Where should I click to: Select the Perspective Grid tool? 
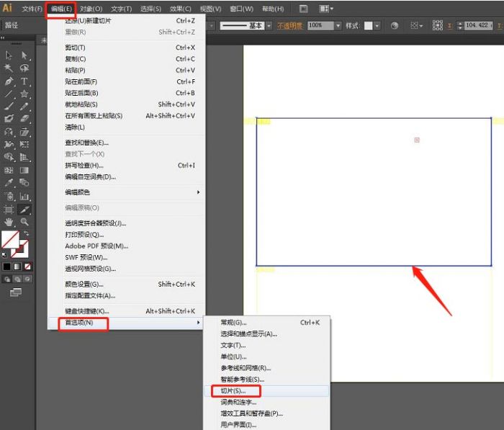tap(24, 157)
